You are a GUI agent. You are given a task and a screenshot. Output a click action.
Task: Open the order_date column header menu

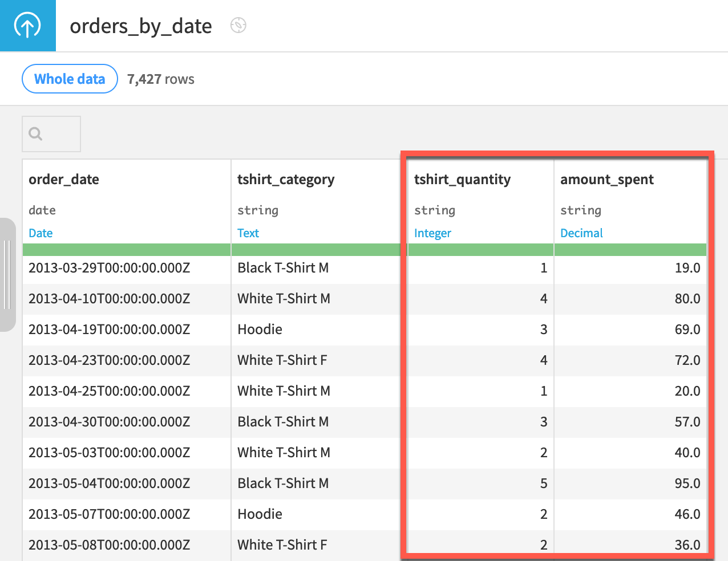[x=64, y=180]
